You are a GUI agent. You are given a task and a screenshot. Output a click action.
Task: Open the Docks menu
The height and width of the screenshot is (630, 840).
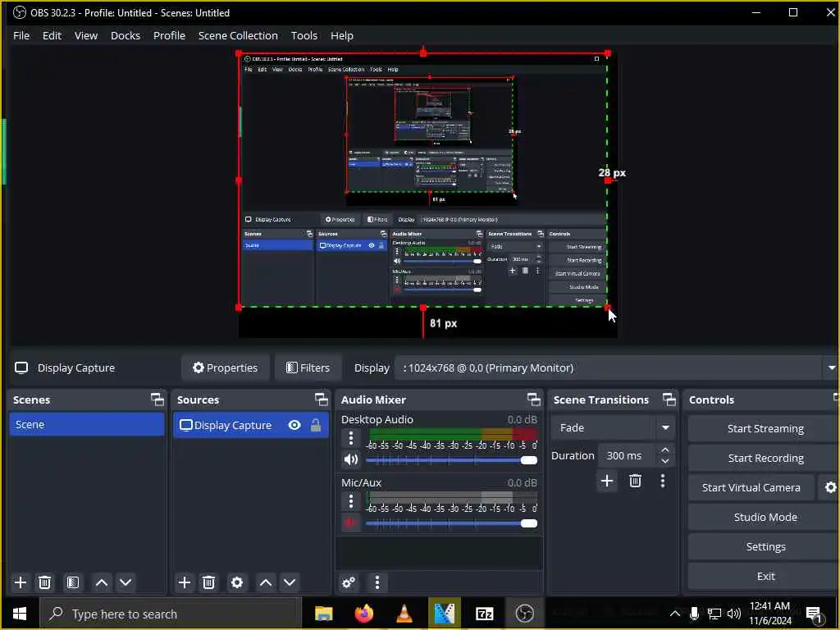[126, 35]
